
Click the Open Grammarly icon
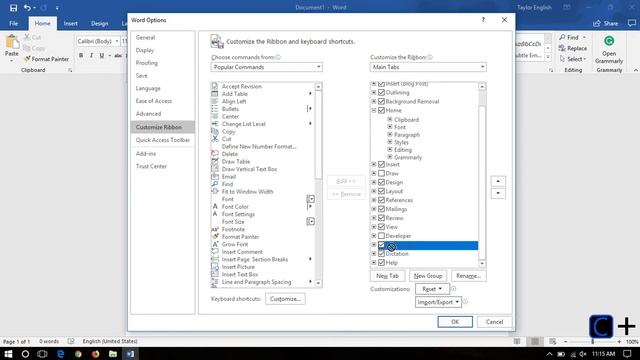coord(609,41)
